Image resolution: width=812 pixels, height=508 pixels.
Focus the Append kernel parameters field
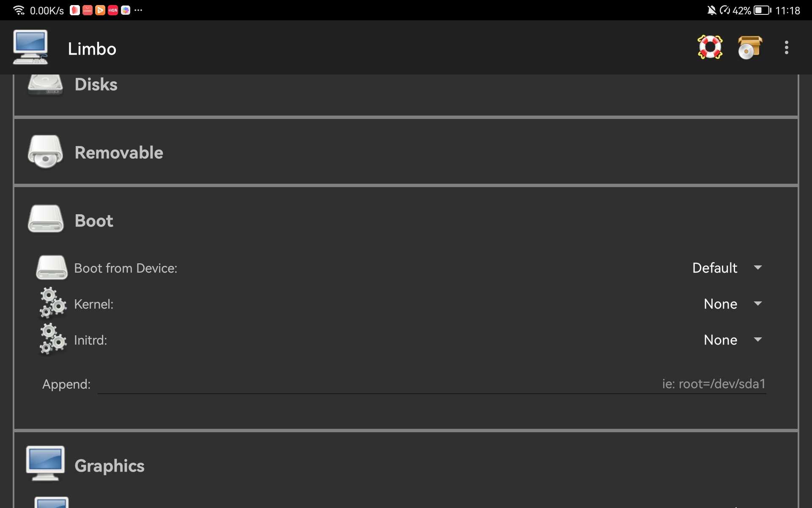point(432,384)
